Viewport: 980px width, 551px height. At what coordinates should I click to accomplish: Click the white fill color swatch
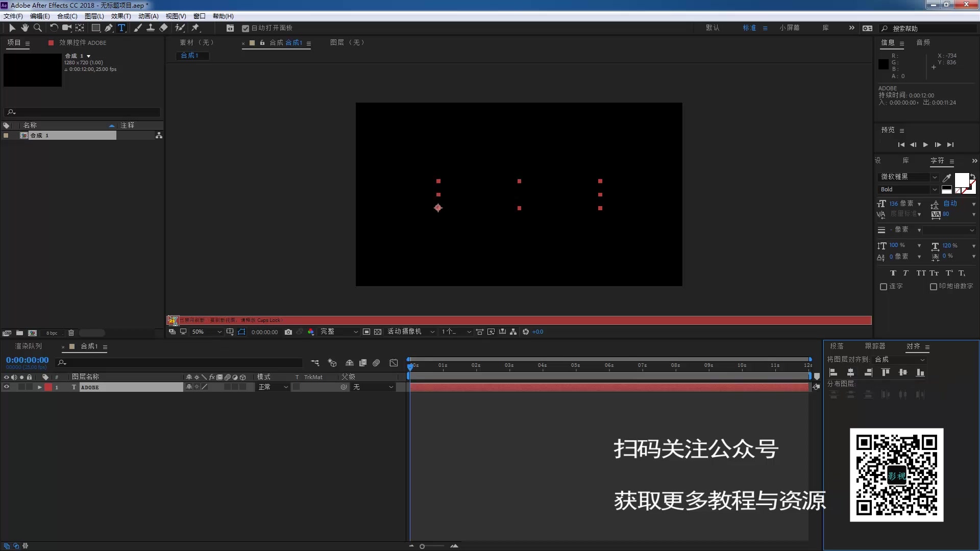pos(961,180)
